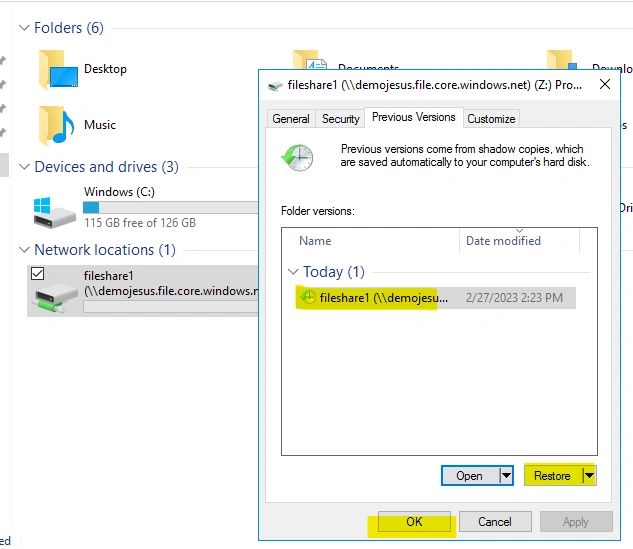Screen dimensions: 633x549
Task: Collapse the Today (1) versions group
Action: pos(293,272)
